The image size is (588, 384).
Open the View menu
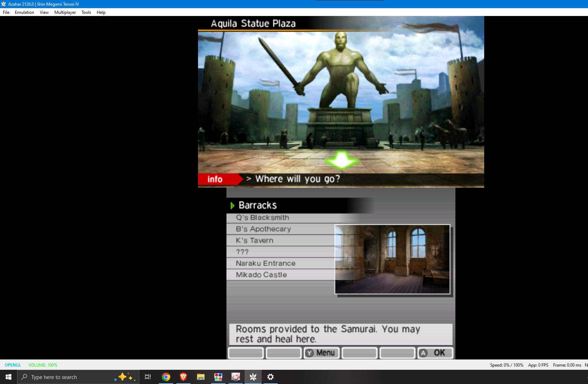(x=44, y=12)
